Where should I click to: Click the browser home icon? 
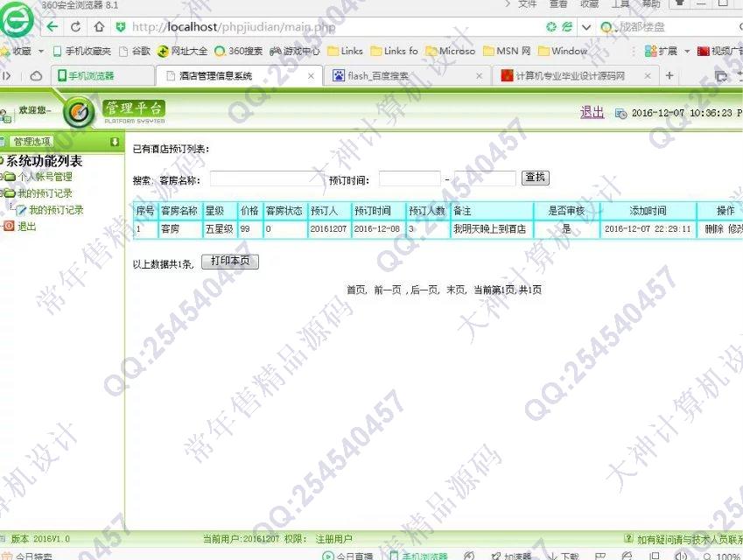point(99,27)
